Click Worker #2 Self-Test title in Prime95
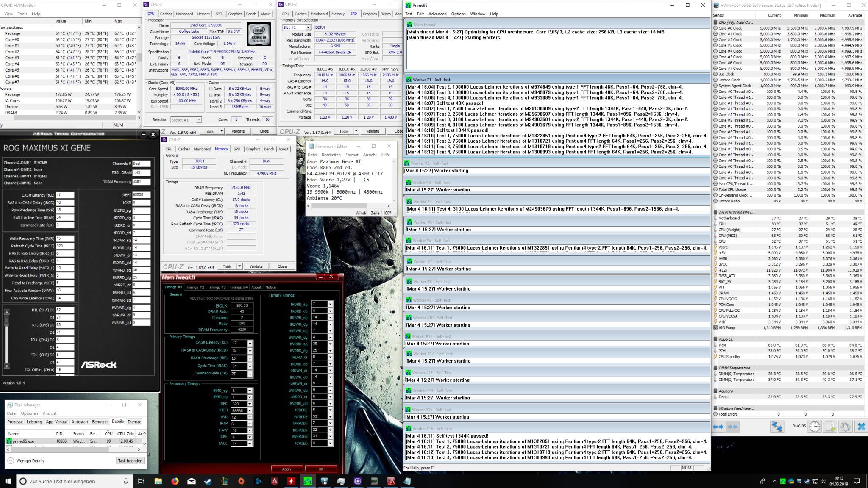 pos(429,163)
